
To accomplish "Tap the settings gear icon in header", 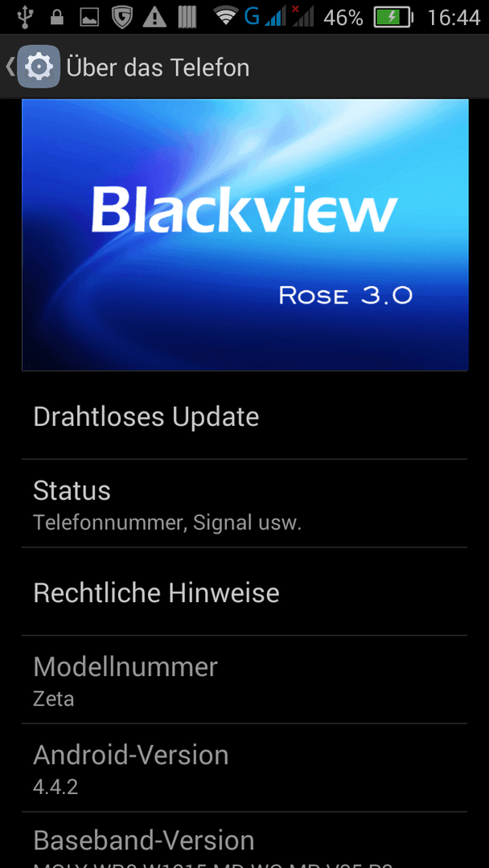I will [39, 67].
